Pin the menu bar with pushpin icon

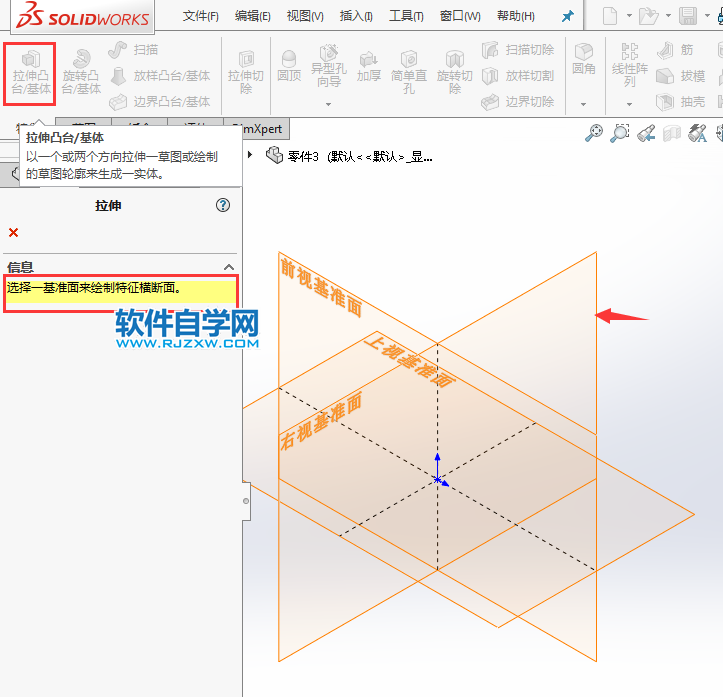pos(568,17)
